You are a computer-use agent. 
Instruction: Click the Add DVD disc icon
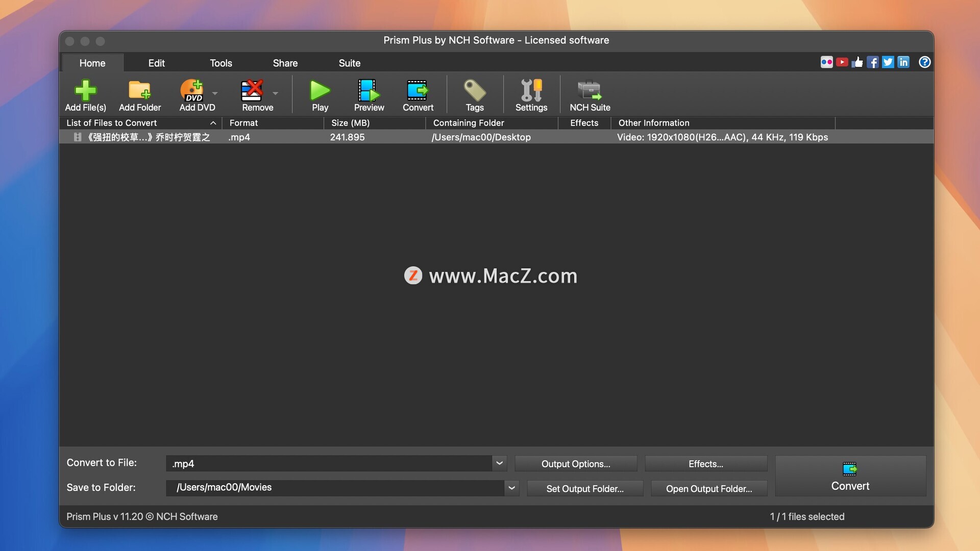click(192, 90)
